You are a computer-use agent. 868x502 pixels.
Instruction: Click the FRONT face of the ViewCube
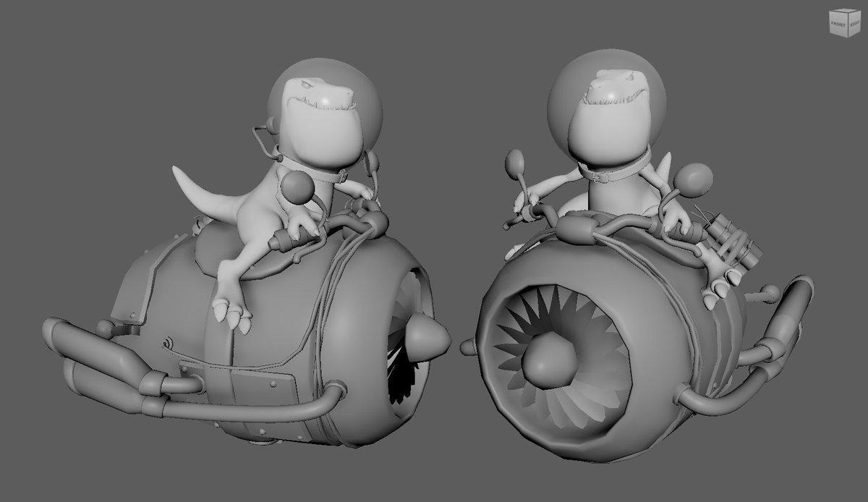(838, 24)
